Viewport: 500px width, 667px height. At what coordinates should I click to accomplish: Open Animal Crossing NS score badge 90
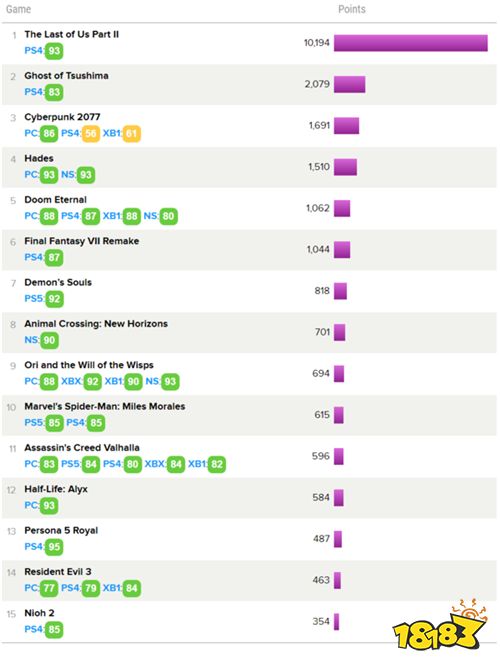pyautogui.click(x=49, y=340)
